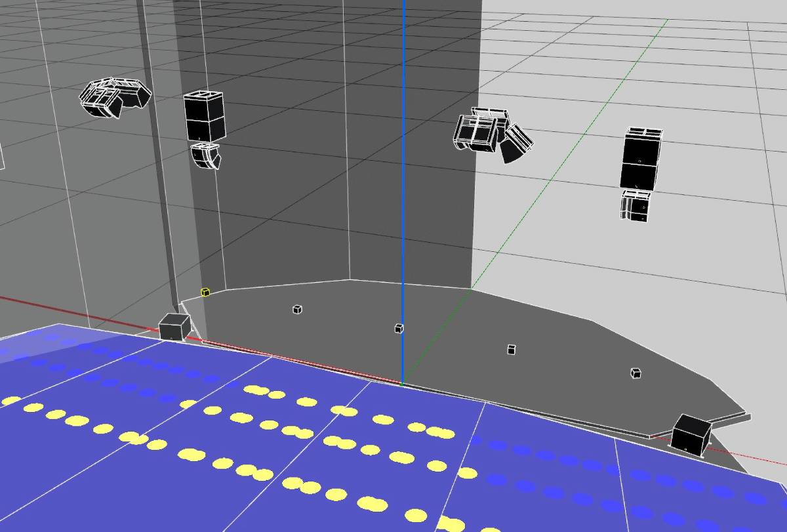This screenshot has width=787, height=532.
Task: Click the large black cube at stage right edge
Action: point(691,434)
